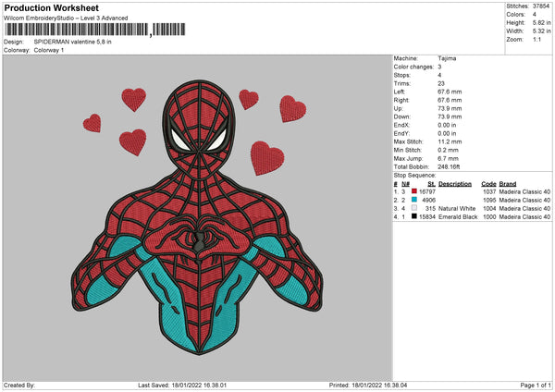Viewport: 555px width, 392px height.
Task: Click the Production Worksheet title
Action: 51,7
